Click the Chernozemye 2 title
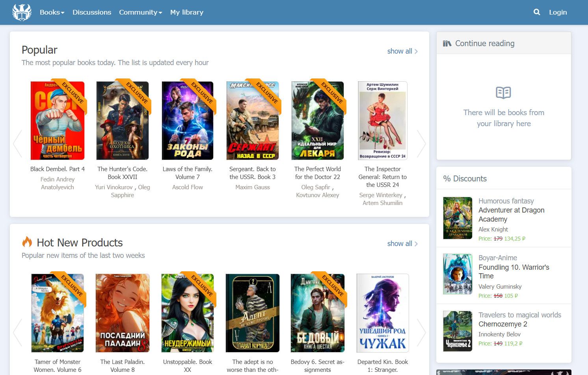 coord(503,324)
